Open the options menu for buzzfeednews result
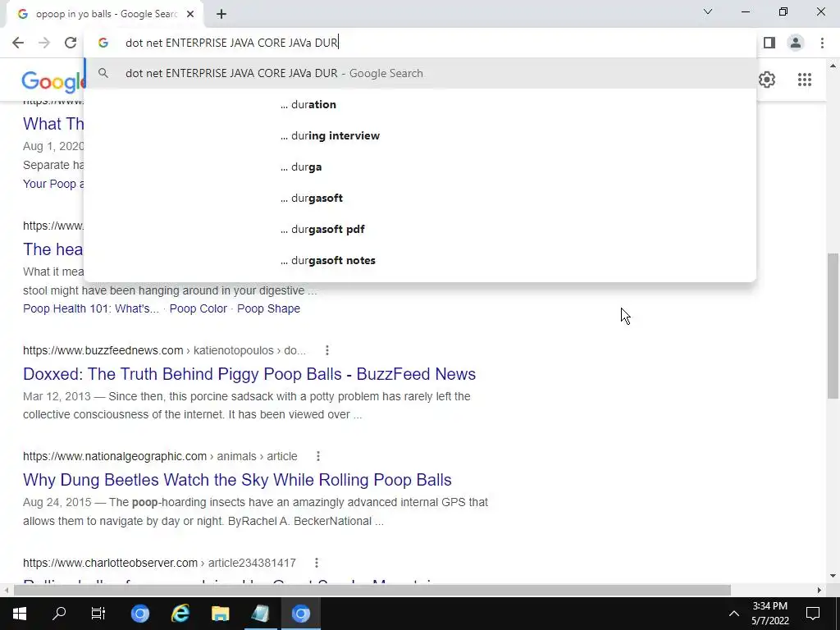This screenshot has width=840, height=630. point(327,350)
